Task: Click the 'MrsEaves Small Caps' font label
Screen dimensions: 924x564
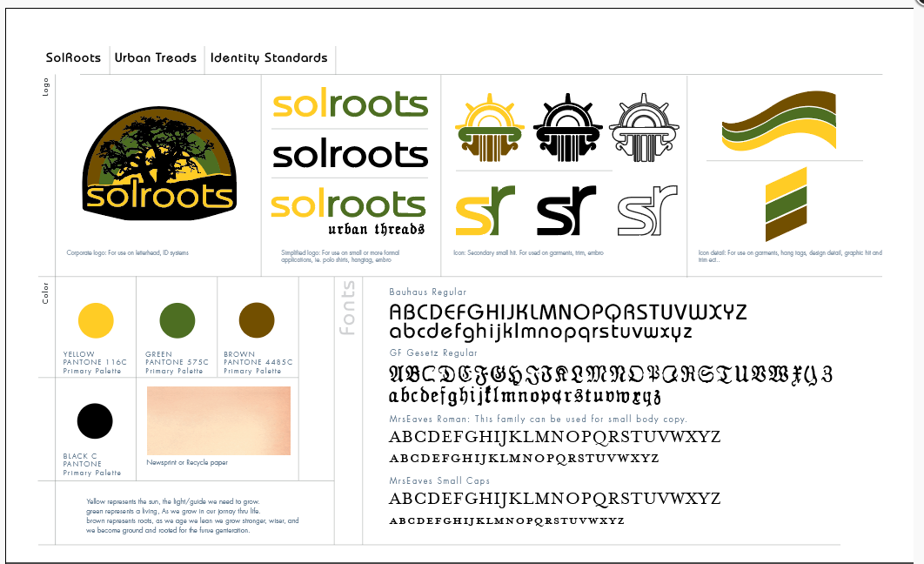Action: (x=439, y=481)
